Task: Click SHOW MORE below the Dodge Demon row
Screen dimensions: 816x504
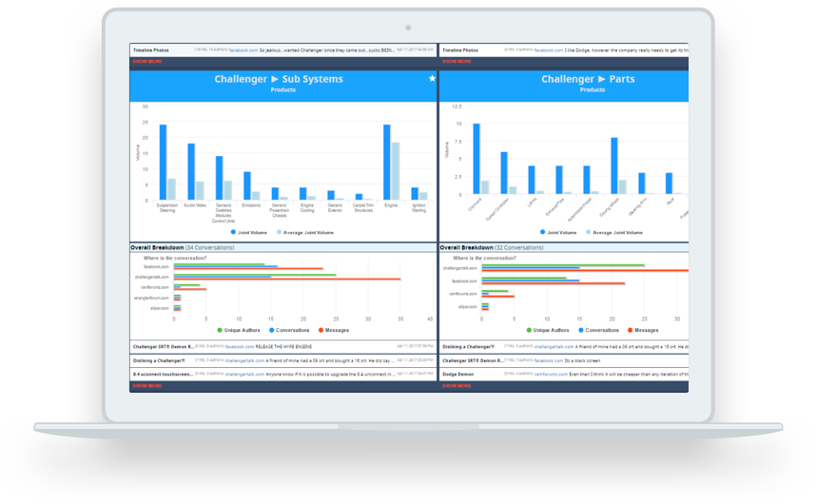Action: [x=457, y=386]
